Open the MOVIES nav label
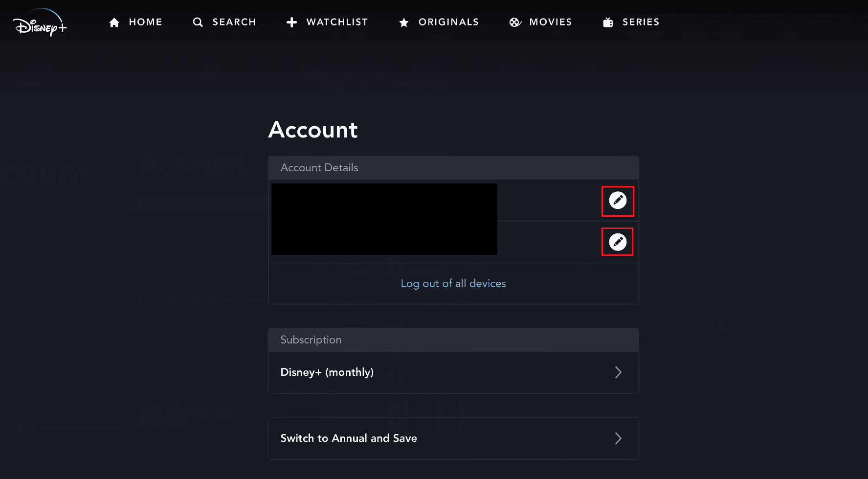 click(x=551, y=22)
